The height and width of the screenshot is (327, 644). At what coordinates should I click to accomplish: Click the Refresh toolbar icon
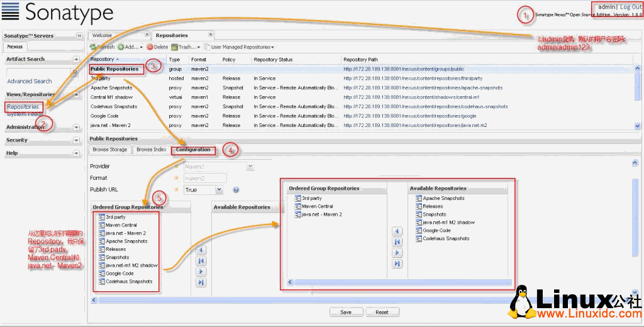[93, 47]
